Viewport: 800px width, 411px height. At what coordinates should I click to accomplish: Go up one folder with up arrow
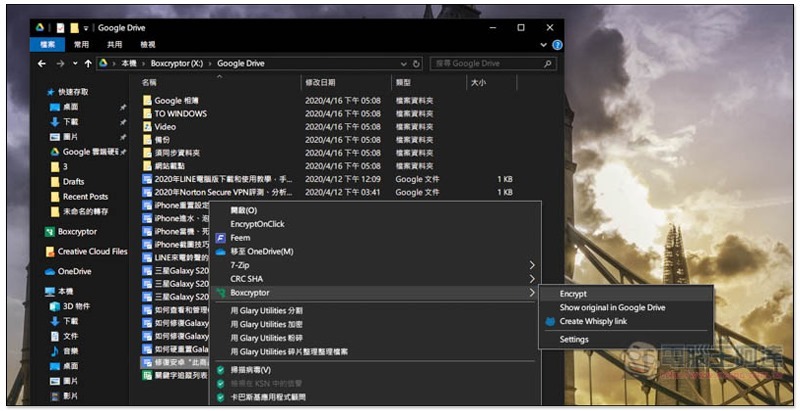(86, 63)
